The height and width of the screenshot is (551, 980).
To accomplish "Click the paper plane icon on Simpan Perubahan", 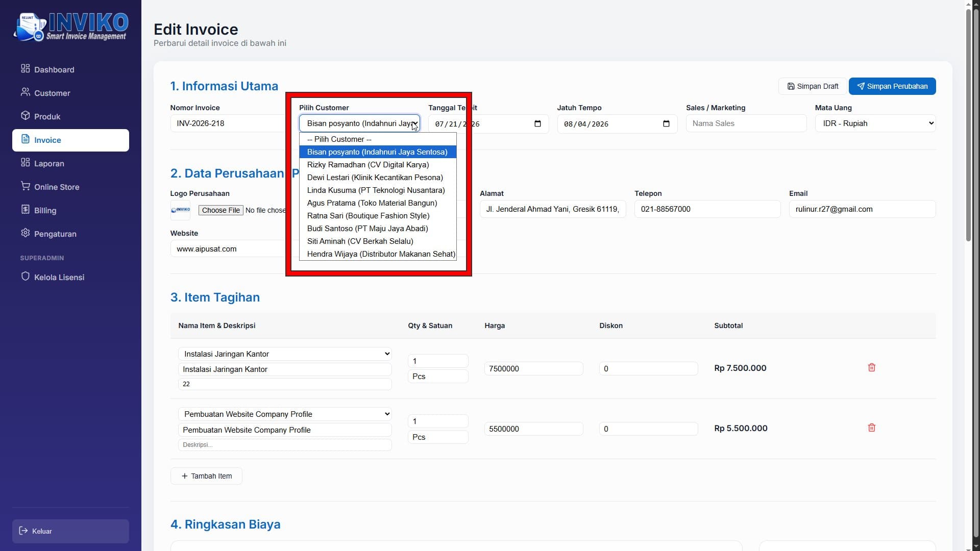I will click(861, 86).
